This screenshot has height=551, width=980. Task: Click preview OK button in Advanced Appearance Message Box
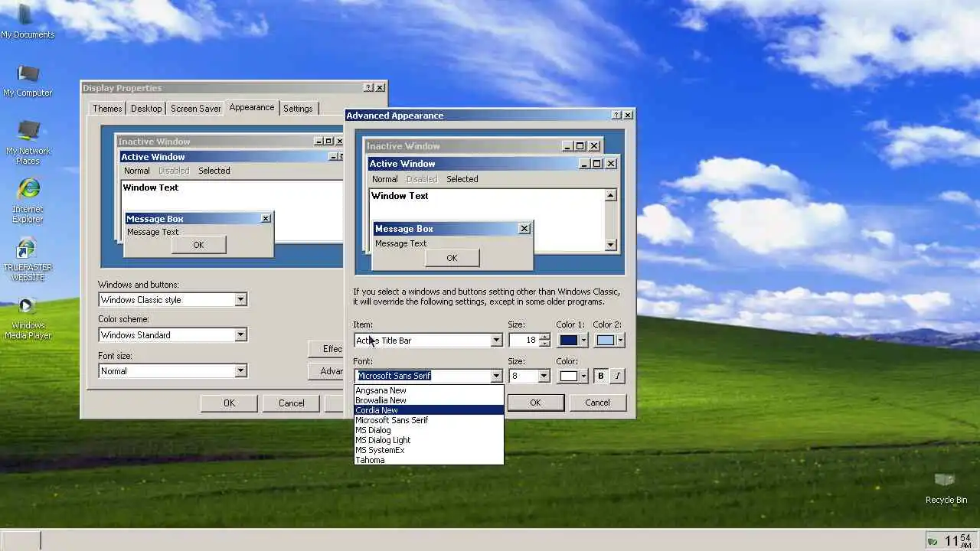[452, 258]
